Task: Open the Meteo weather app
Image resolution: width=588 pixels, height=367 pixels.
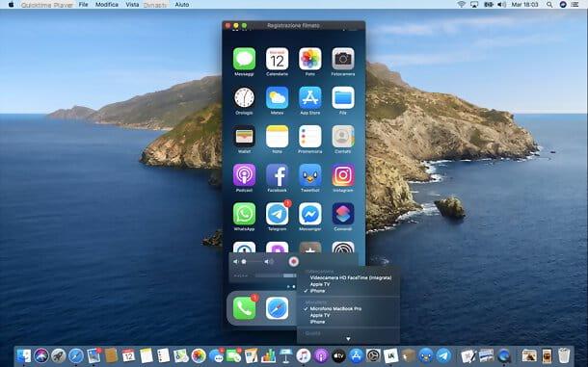Action: tap(277, 98)
